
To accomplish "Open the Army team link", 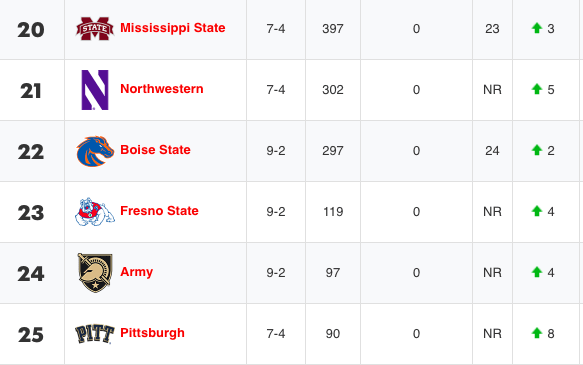I will pyautogui.click(x=136, y=272).
